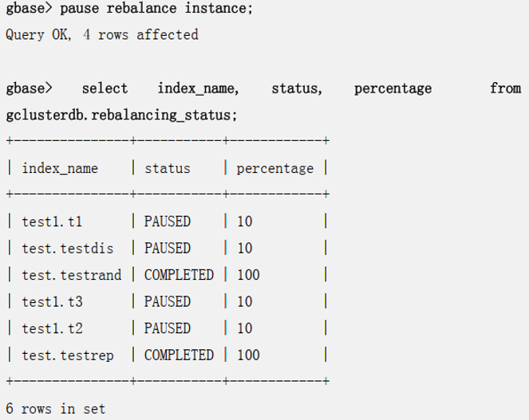Click the 100 percentage of test.testrep row
The height and width of the screenshot is (420, 529).
[248, 355]
